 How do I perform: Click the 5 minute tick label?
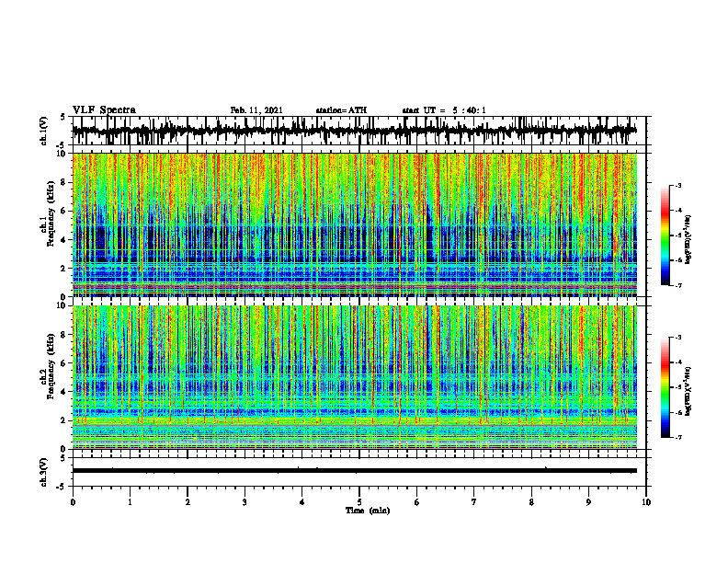tap(359, 502)
